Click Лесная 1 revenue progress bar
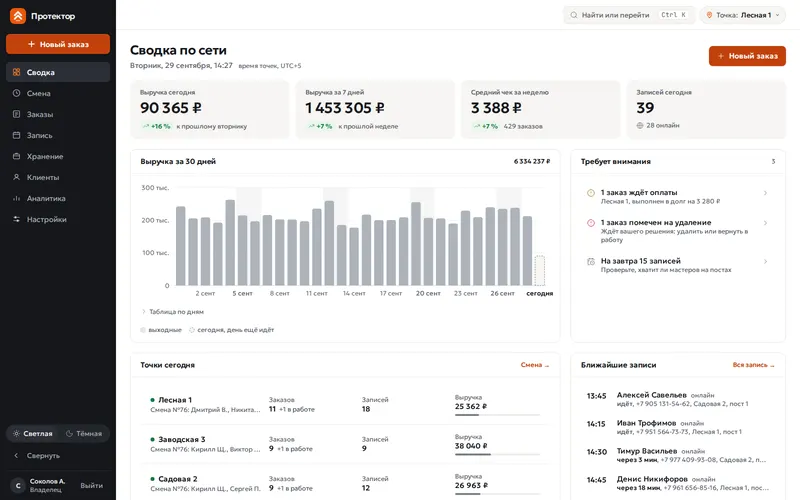 497,415
